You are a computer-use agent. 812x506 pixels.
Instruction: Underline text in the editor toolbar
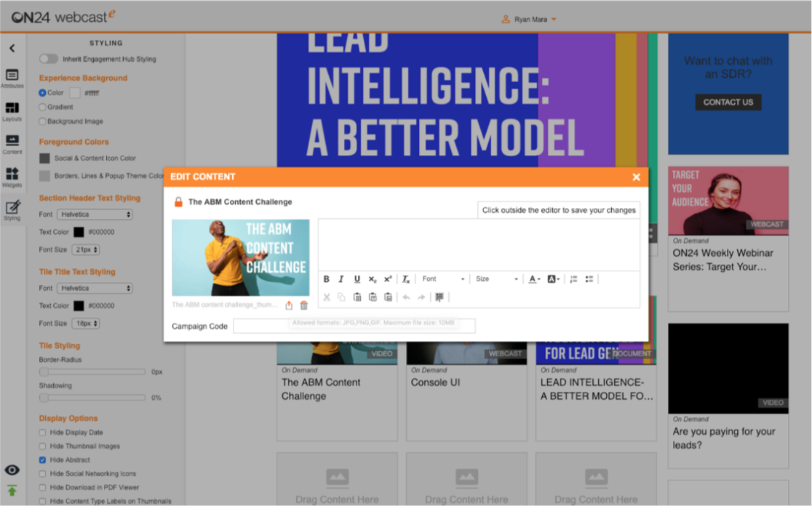tap(357, 279)
